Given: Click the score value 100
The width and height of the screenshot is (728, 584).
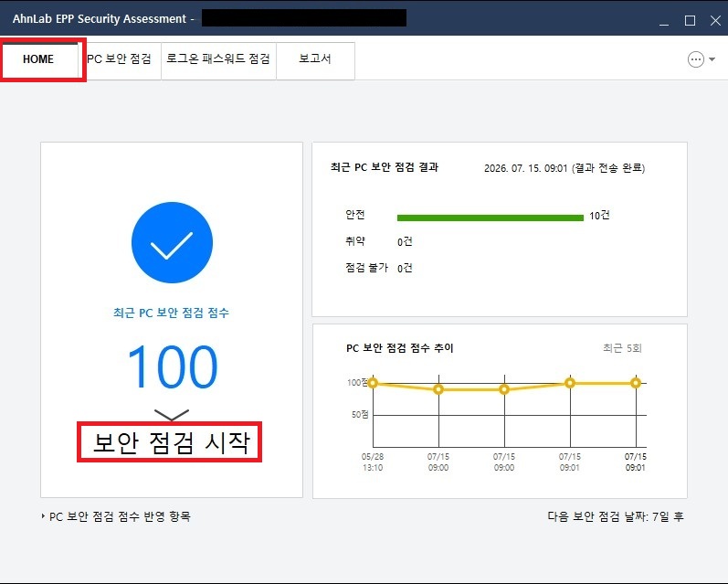Looking at the screenshot, I should tap(173, 366).
